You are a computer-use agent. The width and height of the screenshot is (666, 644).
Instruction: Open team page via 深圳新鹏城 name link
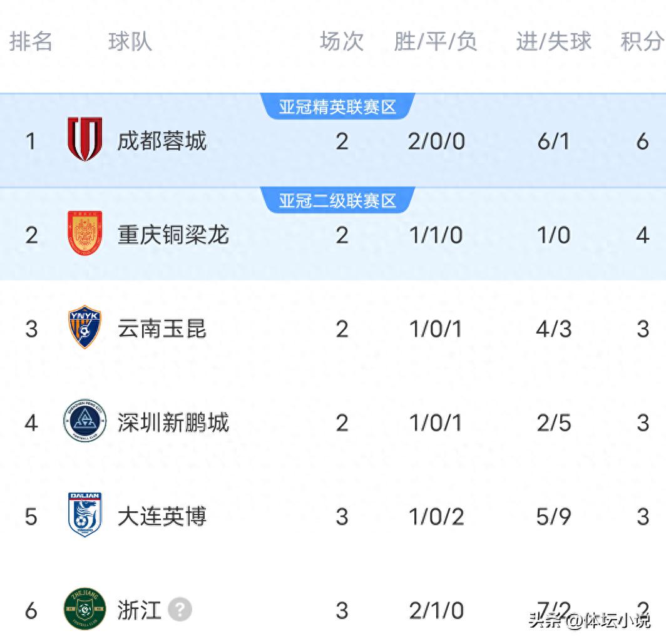click(x=173, y=423)
